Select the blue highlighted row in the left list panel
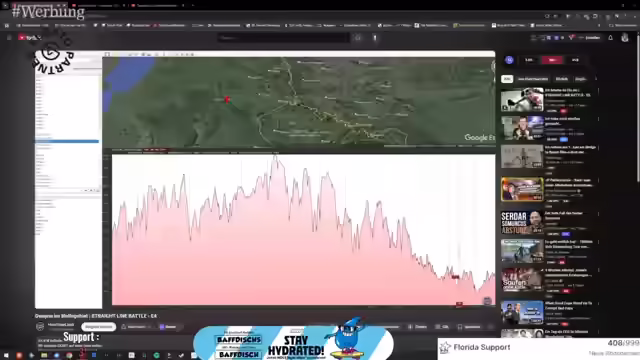 (x=67, y=141)
